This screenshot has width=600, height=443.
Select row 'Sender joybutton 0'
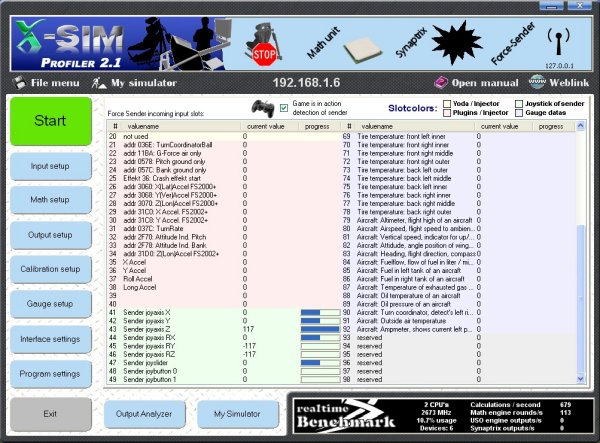(x=224, y=371)
